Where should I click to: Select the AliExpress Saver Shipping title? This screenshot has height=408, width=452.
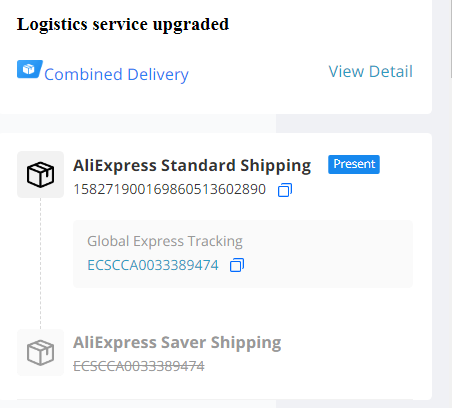tap(177, 343)
